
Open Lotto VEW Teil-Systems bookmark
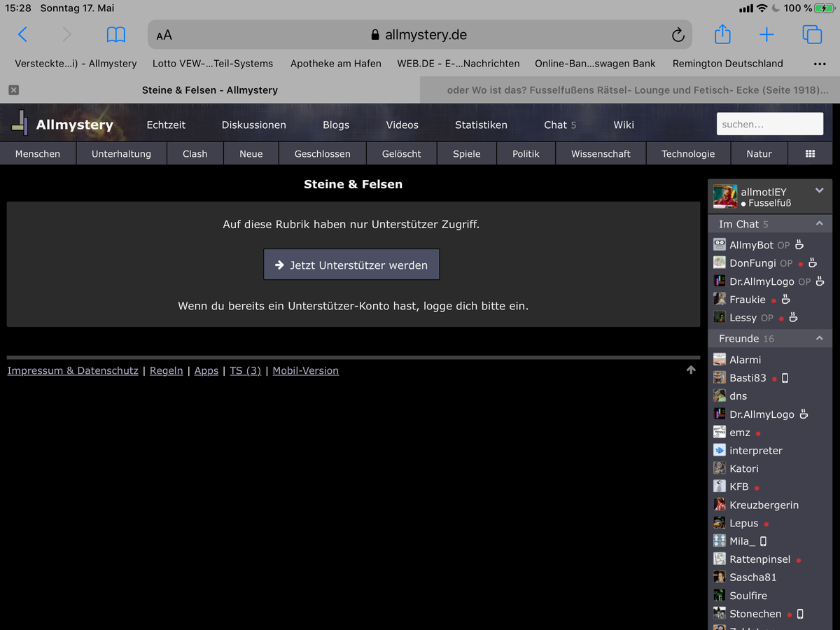[213, 64]
